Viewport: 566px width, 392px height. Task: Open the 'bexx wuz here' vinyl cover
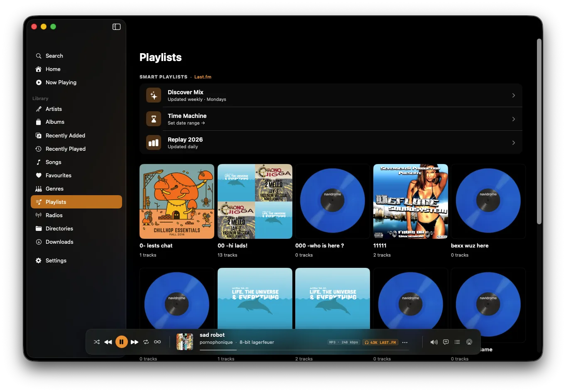click(x=488, y=201)
